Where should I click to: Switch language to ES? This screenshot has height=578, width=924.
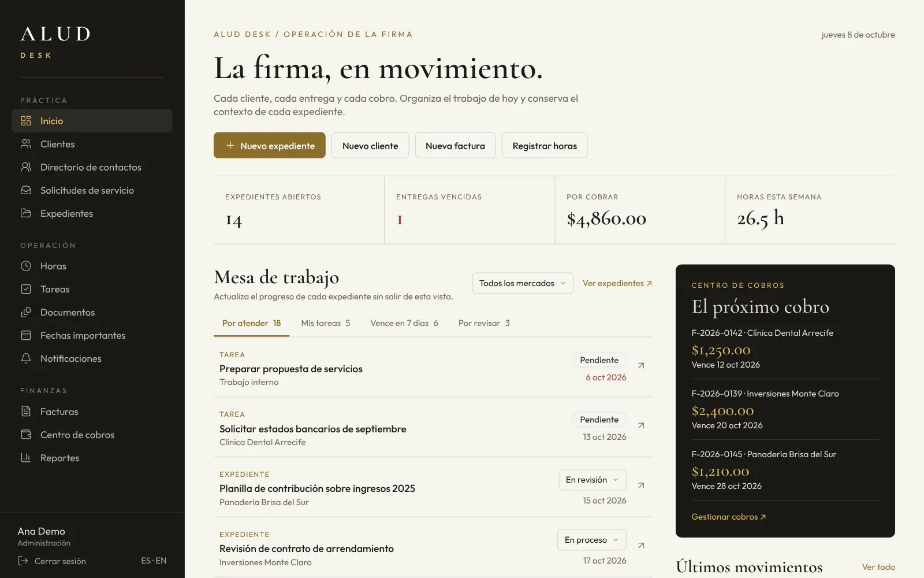tap(146, 561)
